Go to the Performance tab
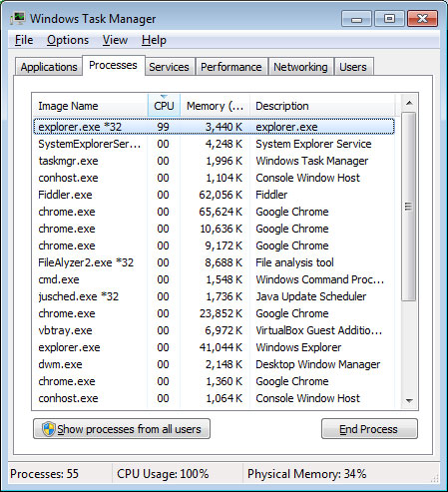The width and height of the screenshot is (448, 492). [x=231, y=67]
